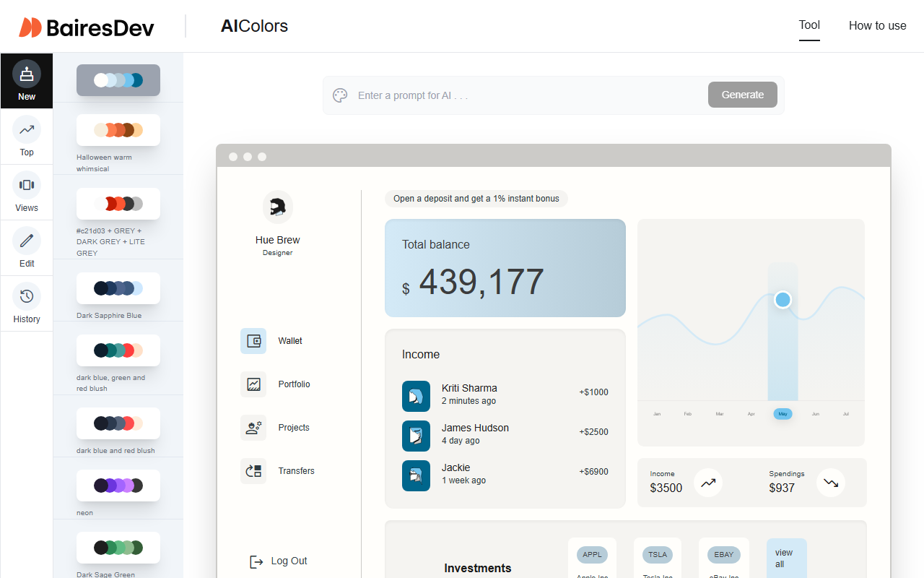Select Projects in the preview menu

click(294, 428)
